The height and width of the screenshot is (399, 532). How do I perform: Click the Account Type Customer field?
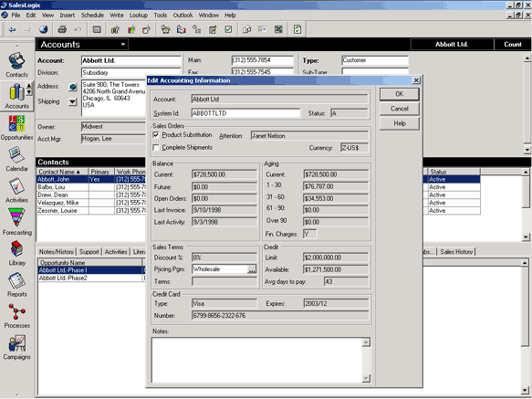coord(375,60)
